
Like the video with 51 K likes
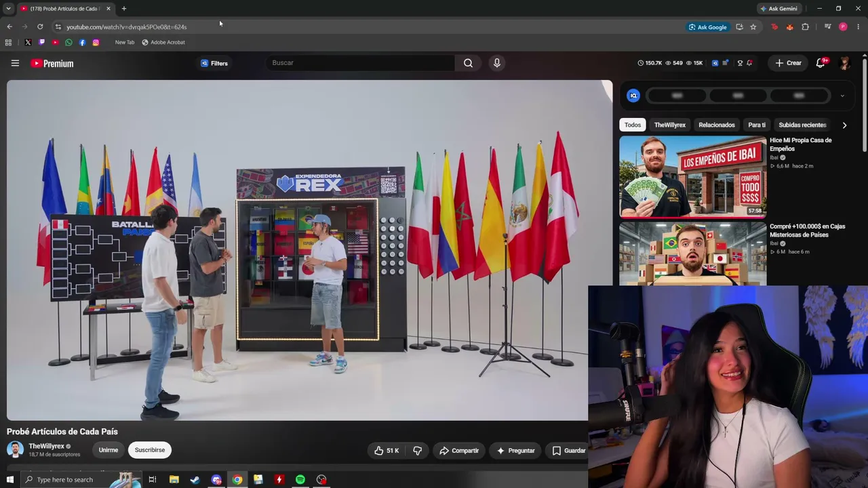click(387, 451)
